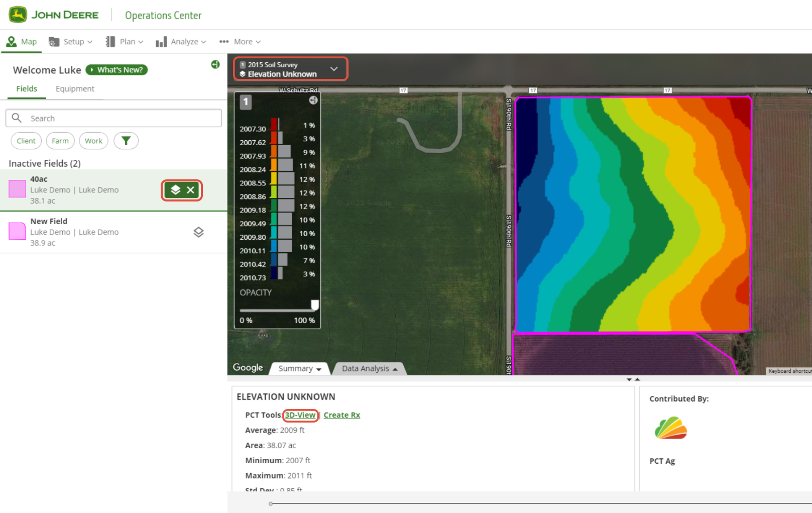Click the 2008.55 yellow legend swatch

pos(274,178)
